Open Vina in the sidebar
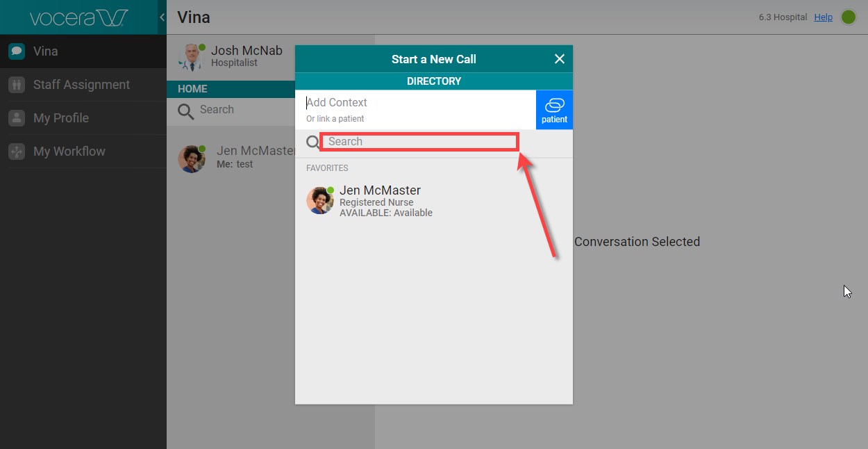This screenshot has width=868, height=449. coord(83,51)
